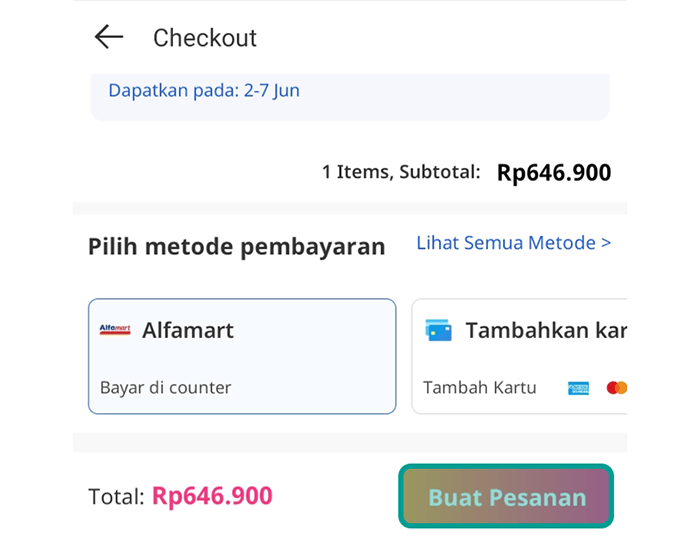Click the pink total price Rp646.900
This screenshot has width=700, height=539.
coord(212,496)
